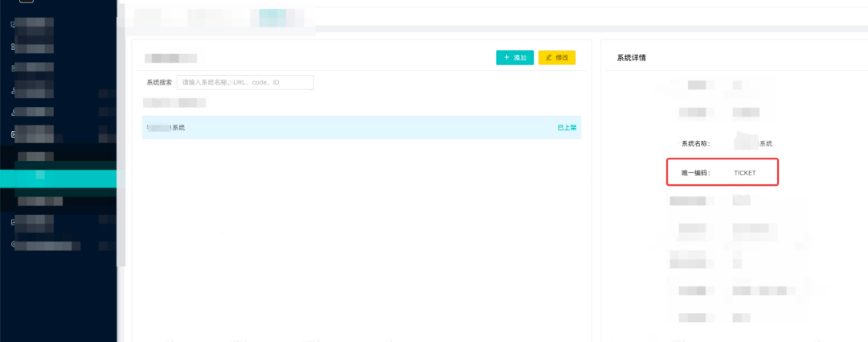Select the highlighted system row in the list
Image resolution: width=868 pixels, height=342 pixels.
pos(362,127)
